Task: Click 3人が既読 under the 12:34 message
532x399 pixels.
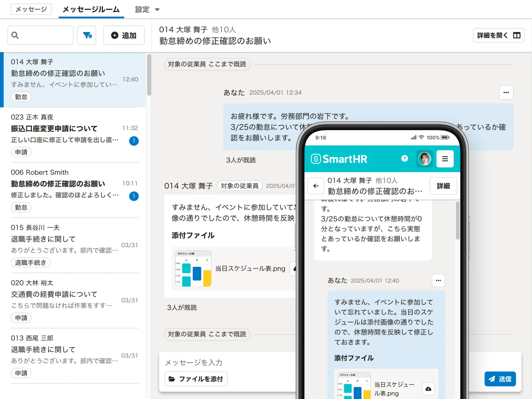Action: point(241,160)
